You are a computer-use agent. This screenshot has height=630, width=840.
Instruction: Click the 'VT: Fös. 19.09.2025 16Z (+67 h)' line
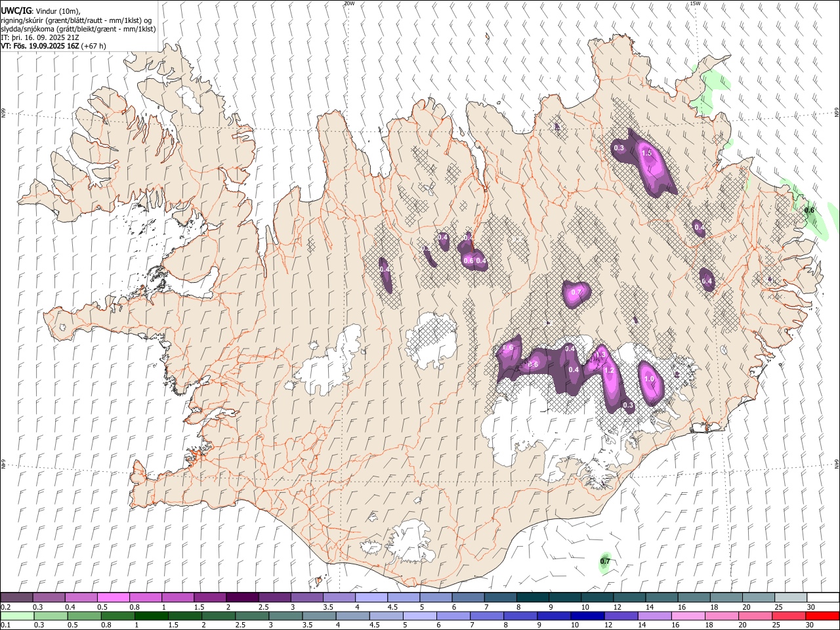(x=53, y=46)
